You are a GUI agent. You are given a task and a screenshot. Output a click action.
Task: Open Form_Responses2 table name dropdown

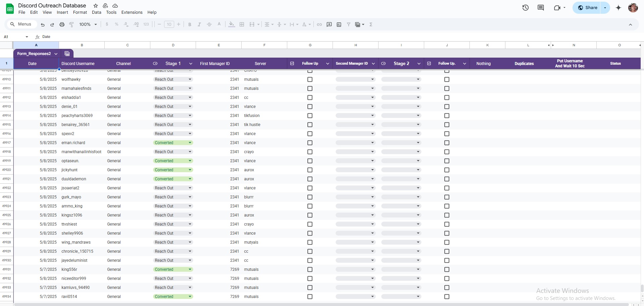(x=56, y=54)
